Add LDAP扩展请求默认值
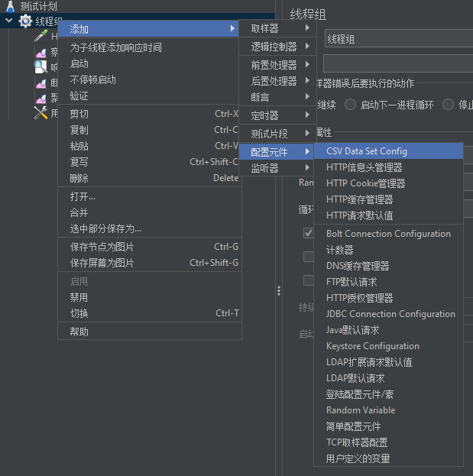Viewport: 473px width, 476px height. pyautogui.click(x=388, y=362)
